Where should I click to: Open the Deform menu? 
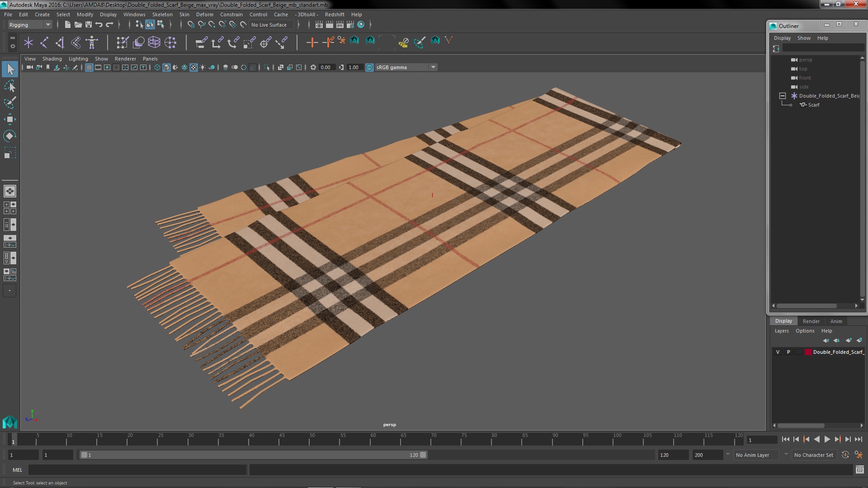point(204,14)
